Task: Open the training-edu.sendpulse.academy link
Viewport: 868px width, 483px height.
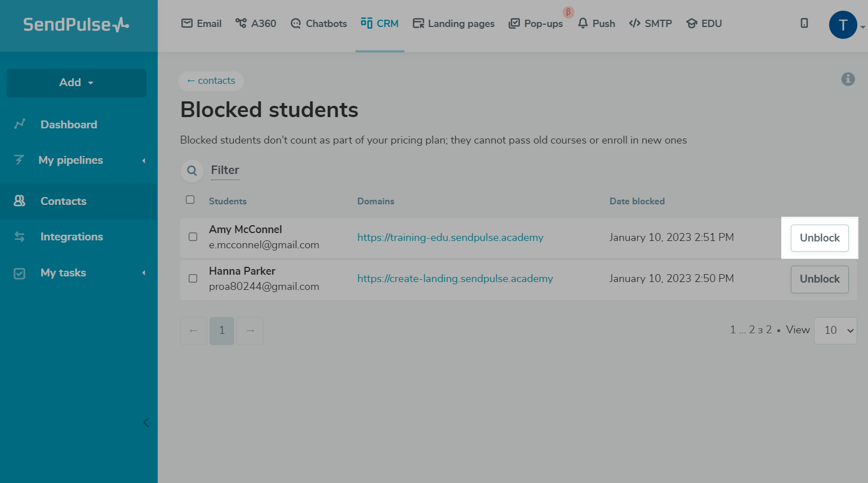Action: click(450, 238)
